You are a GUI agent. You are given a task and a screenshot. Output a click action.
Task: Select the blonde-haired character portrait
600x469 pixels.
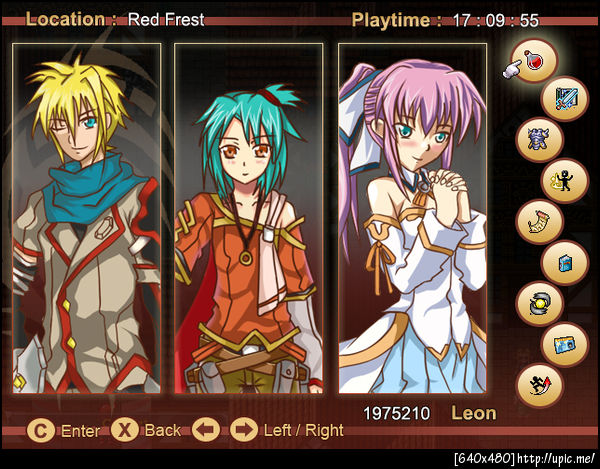click(x=86, y=218)
